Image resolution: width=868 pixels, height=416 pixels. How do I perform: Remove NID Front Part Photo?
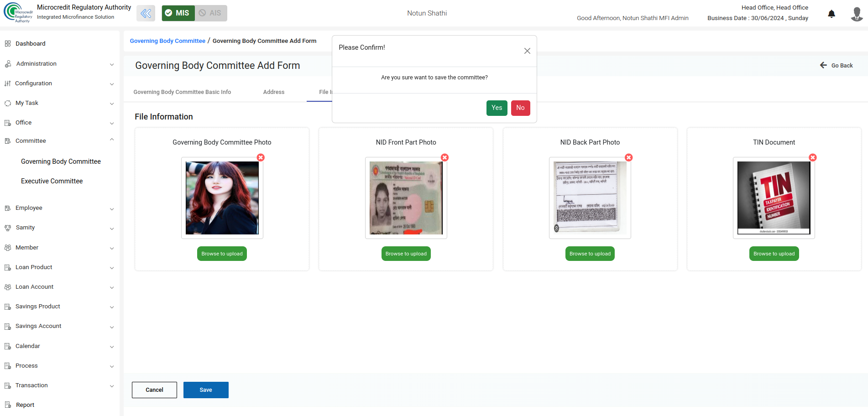444,157
